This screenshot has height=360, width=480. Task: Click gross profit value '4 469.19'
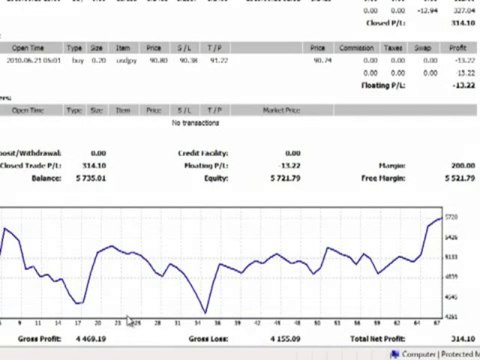point(91,339)
